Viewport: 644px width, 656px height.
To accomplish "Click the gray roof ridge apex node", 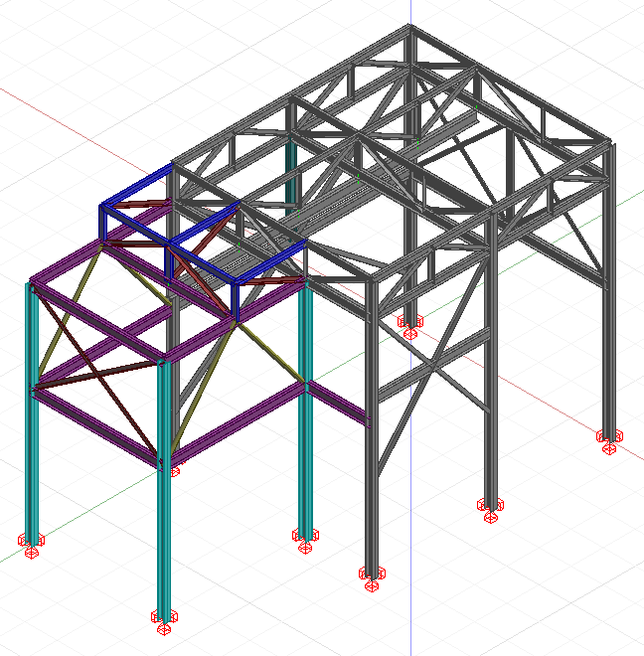I will tap(409, 29).
